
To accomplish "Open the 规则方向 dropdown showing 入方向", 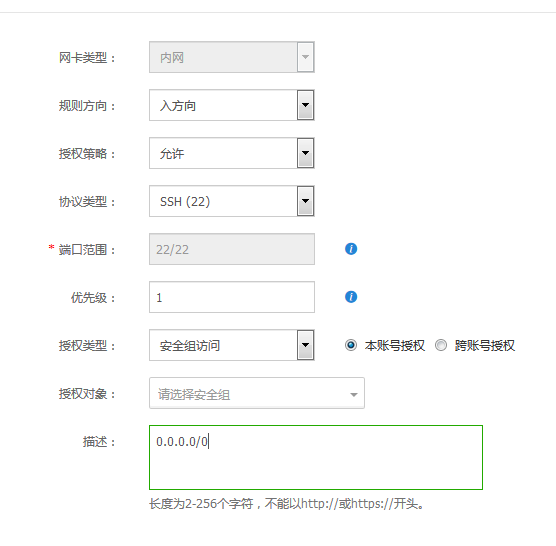I will tap(232, 105).
